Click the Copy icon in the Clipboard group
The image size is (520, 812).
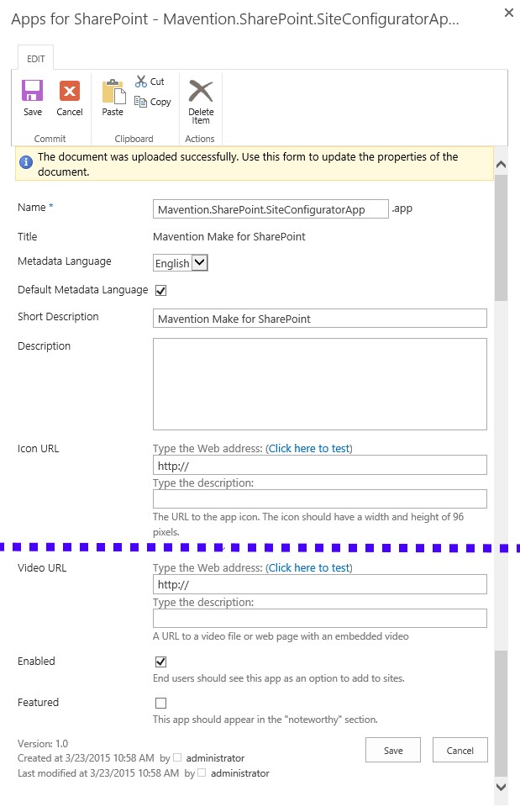(141, 102)
